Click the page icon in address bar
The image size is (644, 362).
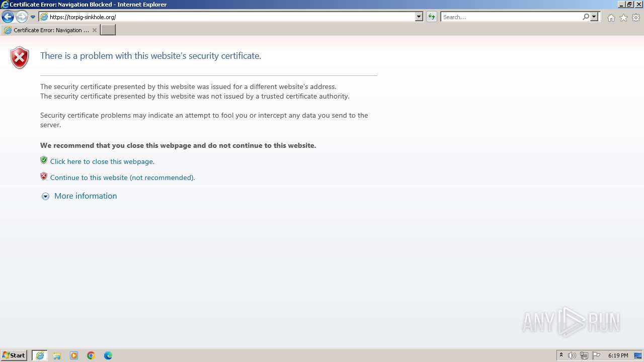tap(44, 17)
